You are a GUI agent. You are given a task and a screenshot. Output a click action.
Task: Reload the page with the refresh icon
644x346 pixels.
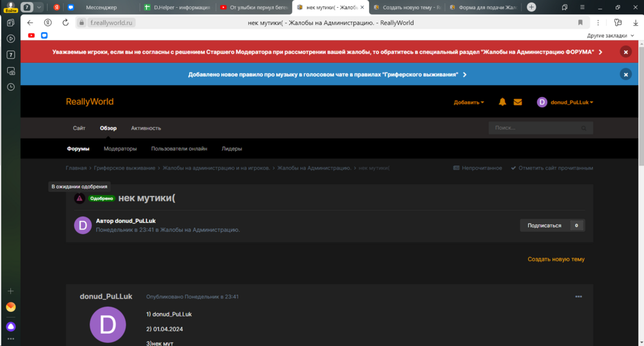click(65, 23)
